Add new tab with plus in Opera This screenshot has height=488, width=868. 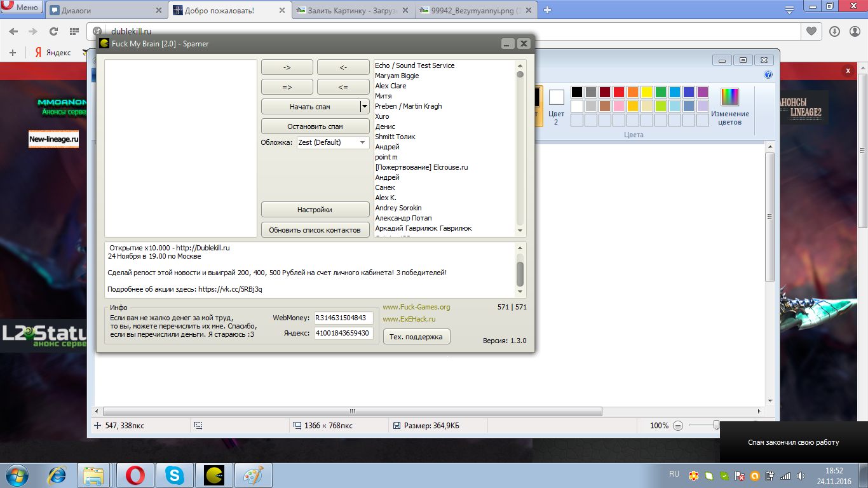click(547, 10)
